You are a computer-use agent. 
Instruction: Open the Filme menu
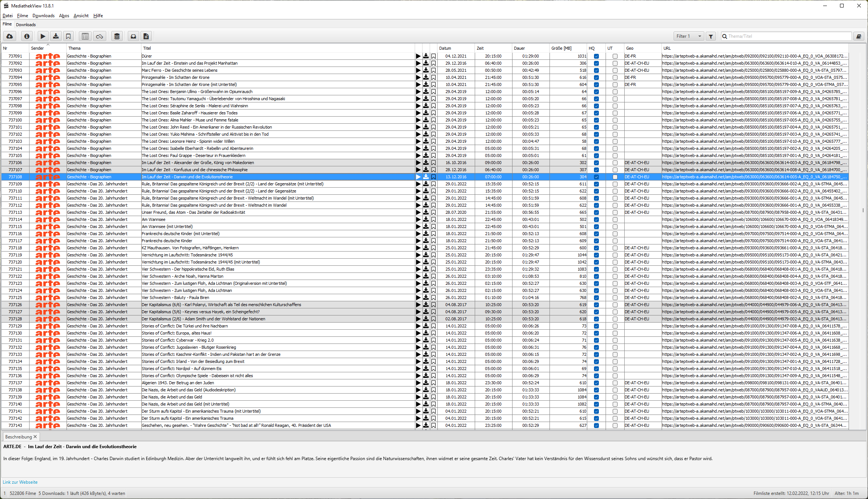tap(22, 16)
